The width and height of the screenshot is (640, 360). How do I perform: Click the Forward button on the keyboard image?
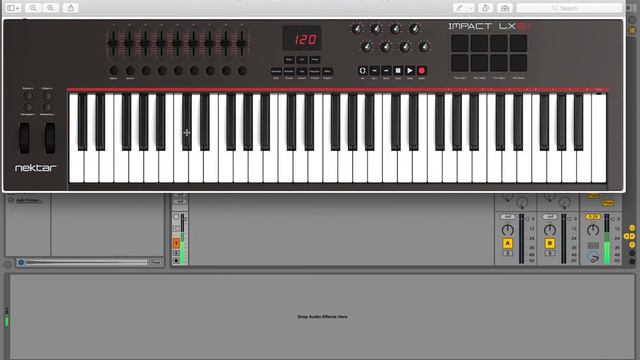click(x=386, y=71)
